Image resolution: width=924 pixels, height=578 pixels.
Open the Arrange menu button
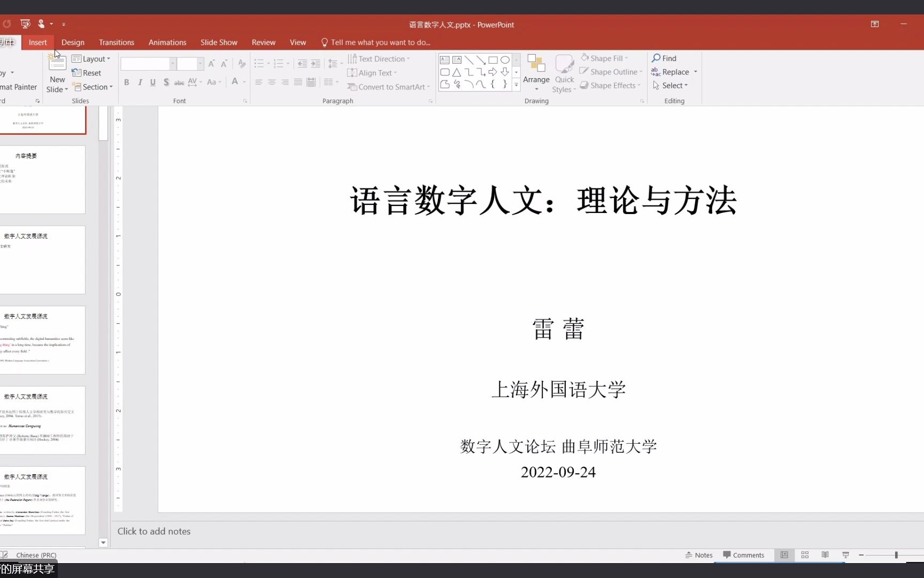(536, 72)
